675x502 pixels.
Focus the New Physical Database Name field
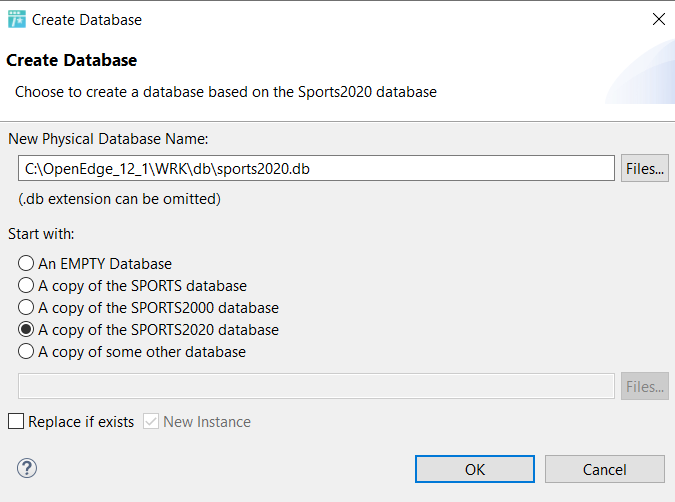[x=316, y=168]
